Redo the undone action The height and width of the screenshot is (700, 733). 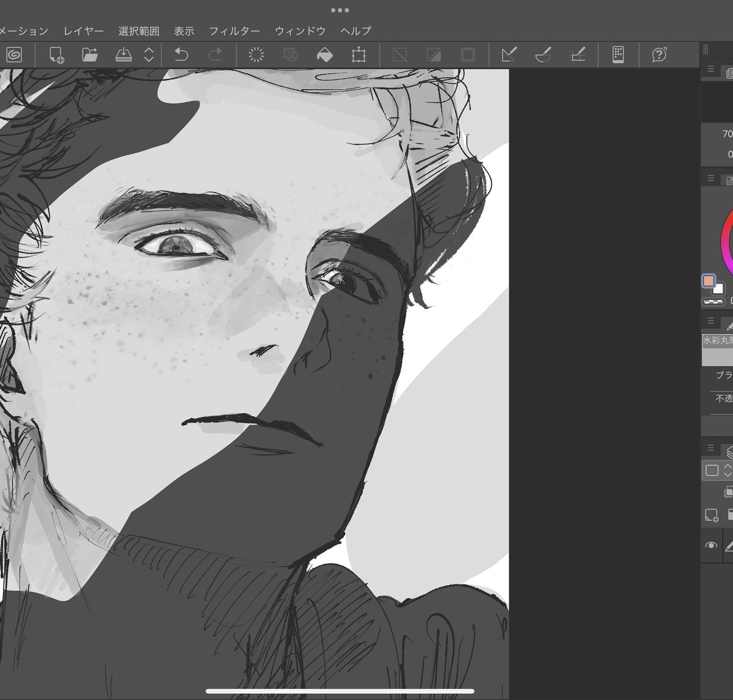click(x=215, y=55)
